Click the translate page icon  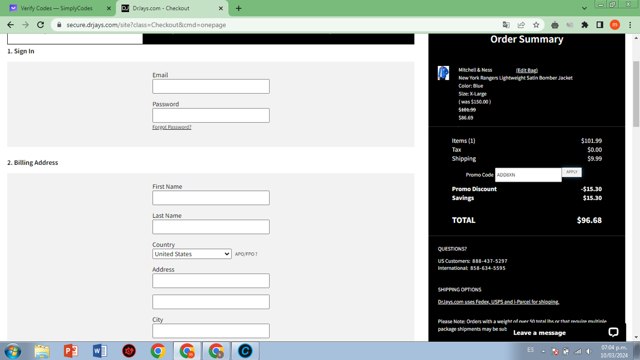(x=506, y=25)
